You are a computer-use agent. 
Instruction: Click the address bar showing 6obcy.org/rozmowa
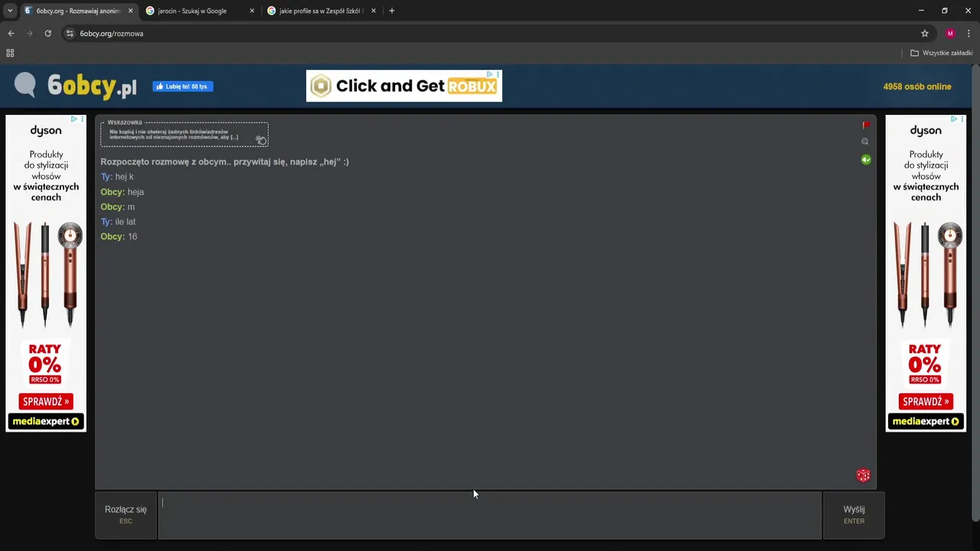click(x=490, y=34)
